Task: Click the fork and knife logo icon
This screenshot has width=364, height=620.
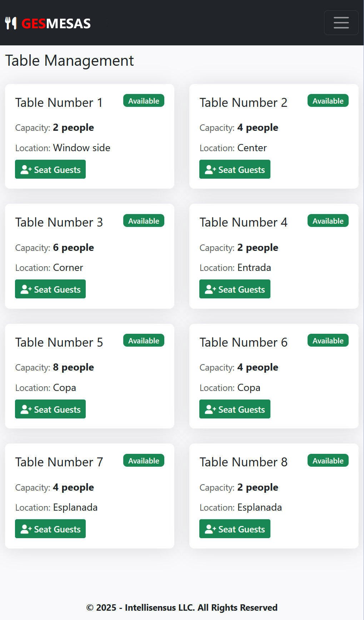Action: tap(11, 23)
